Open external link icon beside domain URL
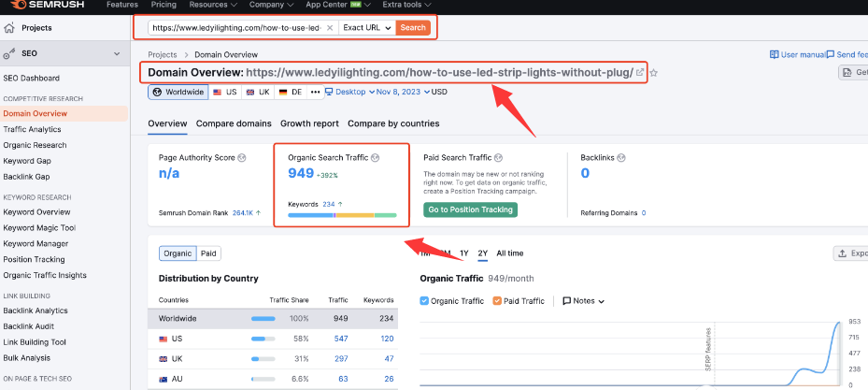The image size is (868, 390). 640,73
